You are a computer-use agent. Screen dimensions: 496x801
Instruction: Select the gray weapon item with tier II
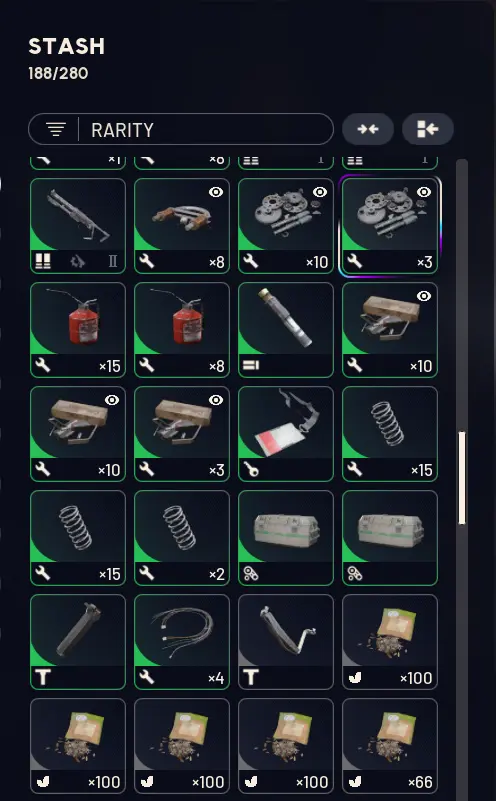tap(78, 226)
